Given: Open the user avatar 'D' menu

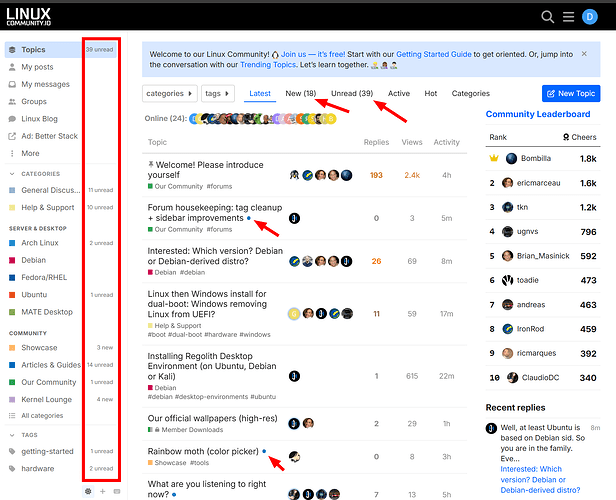Looking at the screenshot, I should coord(589,17).
